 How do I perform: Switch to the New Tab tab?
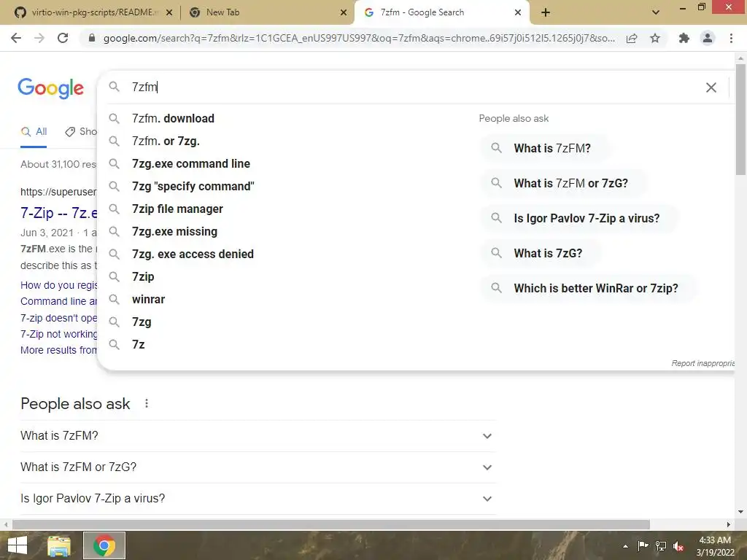(x=267, y=12)
